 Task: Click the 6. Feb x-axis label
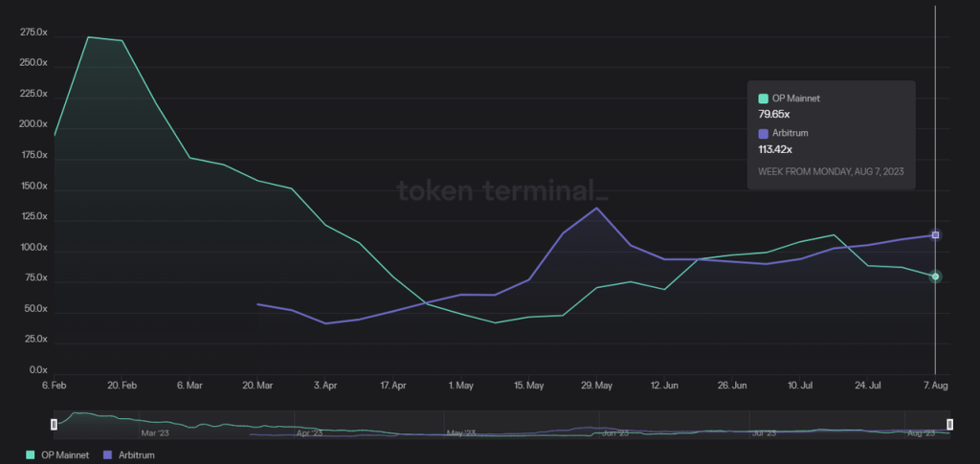(x=55, y=386)
